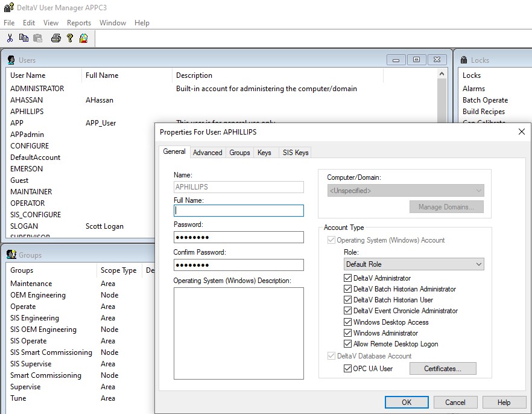Uncheck Windows Desktop Access

347,322
